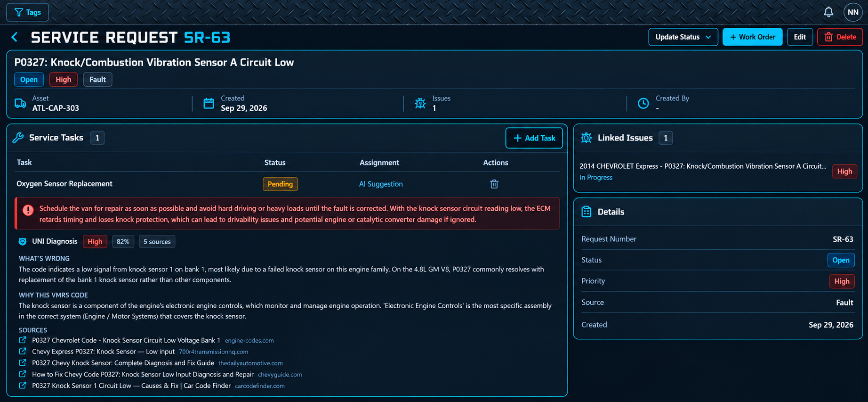Viewport: 868px width, 402px height.
Task: Delete this service request
Action: [x=840, y=37]
